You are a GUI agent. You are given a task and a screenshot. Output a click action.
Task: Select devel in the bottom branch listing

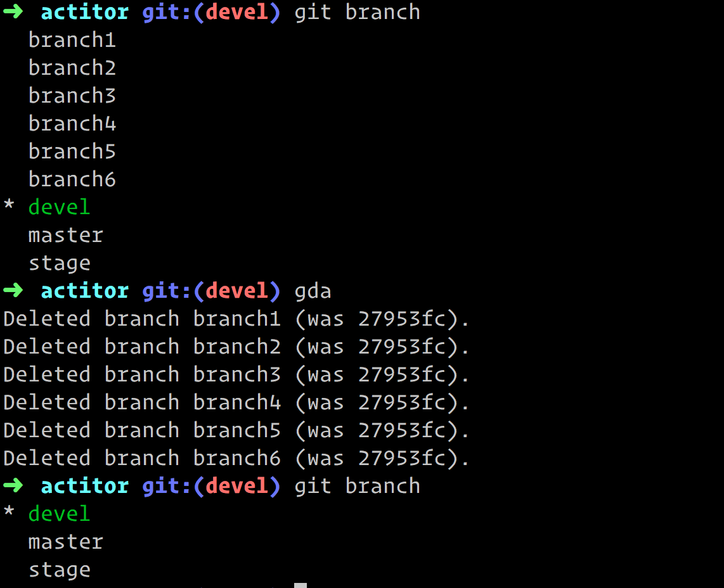59,513
